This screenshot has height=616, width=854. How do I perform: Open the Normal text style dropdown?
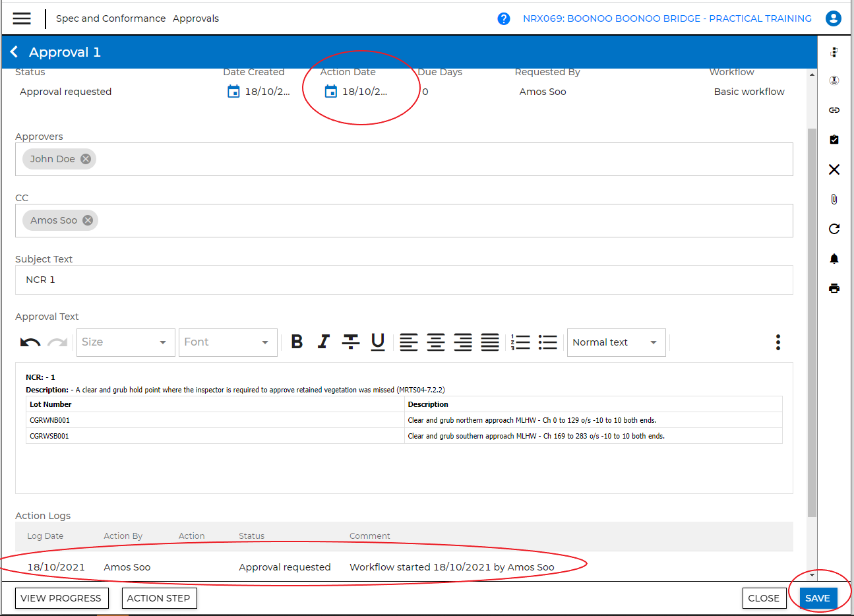(x=616, y=342)
